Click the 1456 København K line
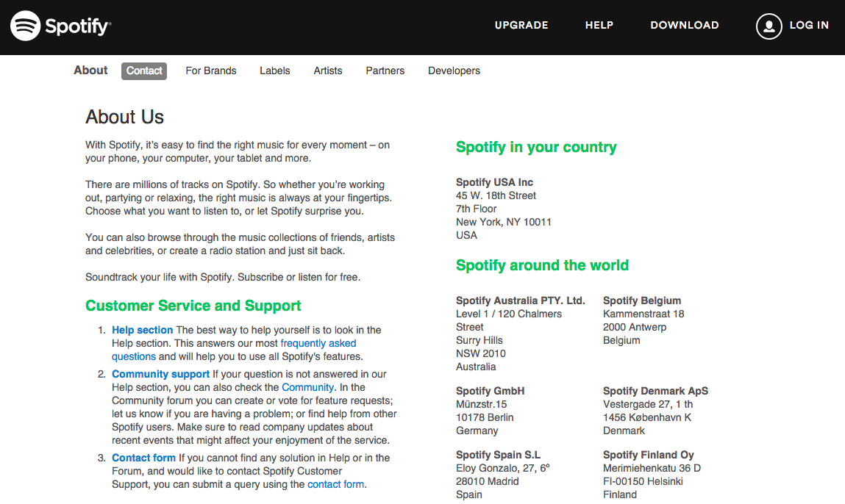 646,418
